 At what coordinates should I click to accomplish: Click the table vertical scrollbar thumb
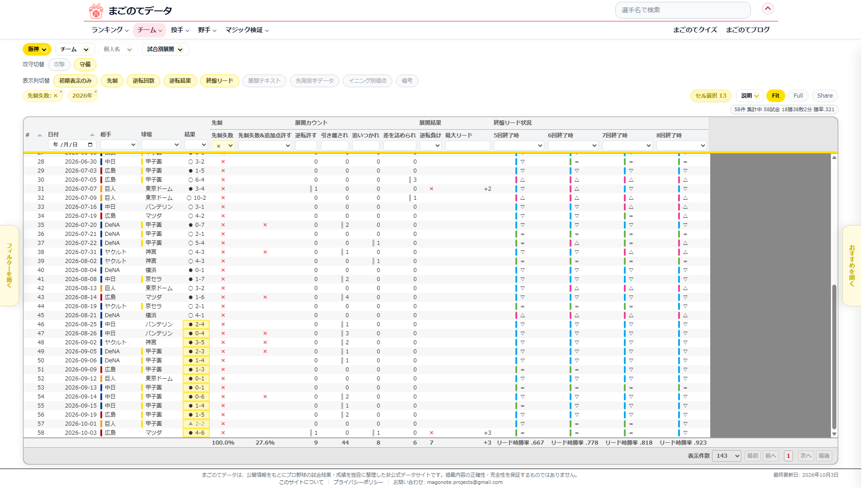(x=834, y=357)
